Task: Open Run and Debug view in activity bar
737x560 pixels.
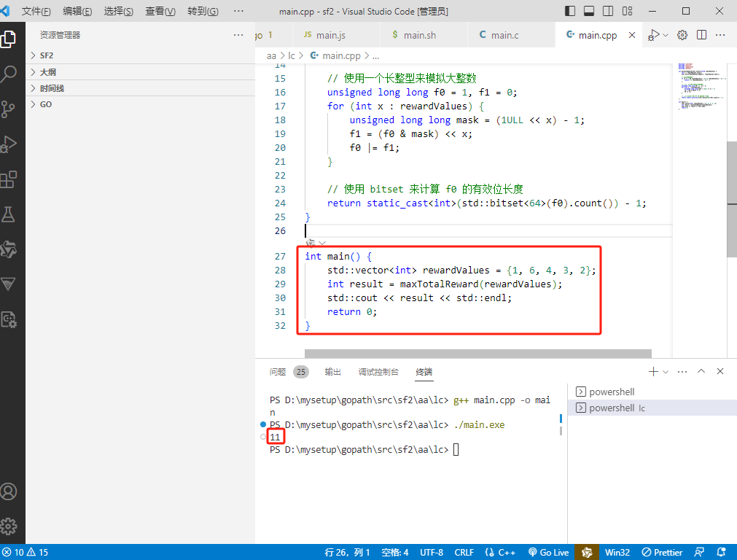Action: point(9,144)
